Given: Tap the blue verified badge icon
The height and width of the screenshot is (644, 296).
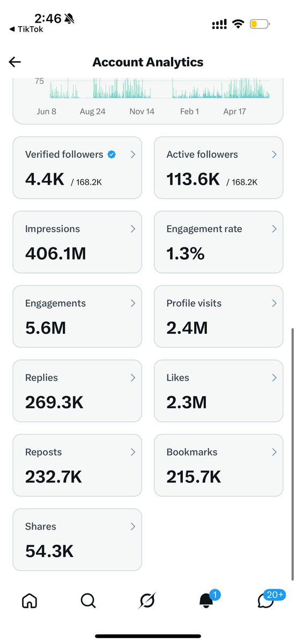Looking at the screenshot, I should tap(112, 155).
